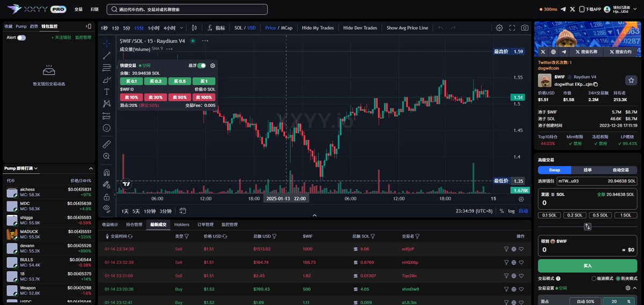Image resolution: width=644 pixels, height=305 pixels.
Task: Enter fullscreen chart mode
Action: point(512,28)
